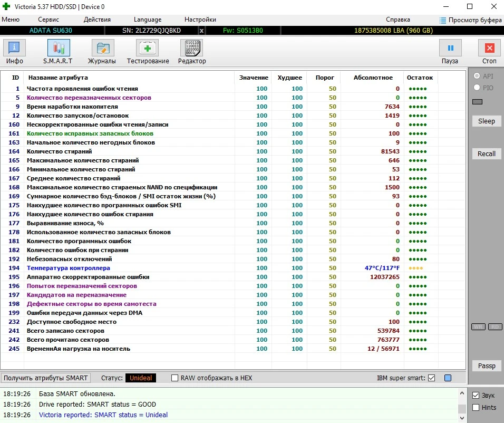504x423 pixels.
Task: Click log scrollbar down arrow
Action: [462, 418]
